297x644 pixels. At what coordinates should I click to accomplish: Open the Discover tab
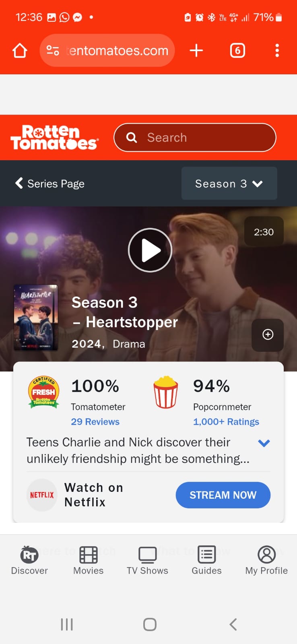coord(29,561)
